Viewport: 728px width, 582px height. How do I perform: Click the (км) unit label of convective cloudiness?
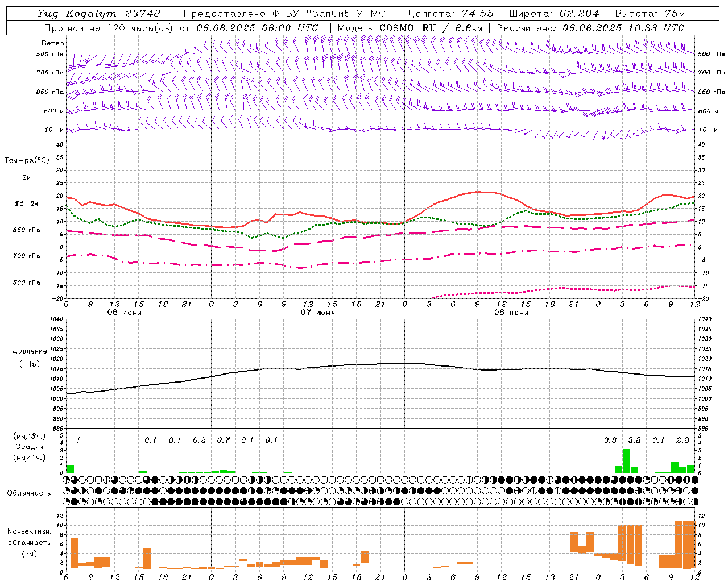pos(29,554)
